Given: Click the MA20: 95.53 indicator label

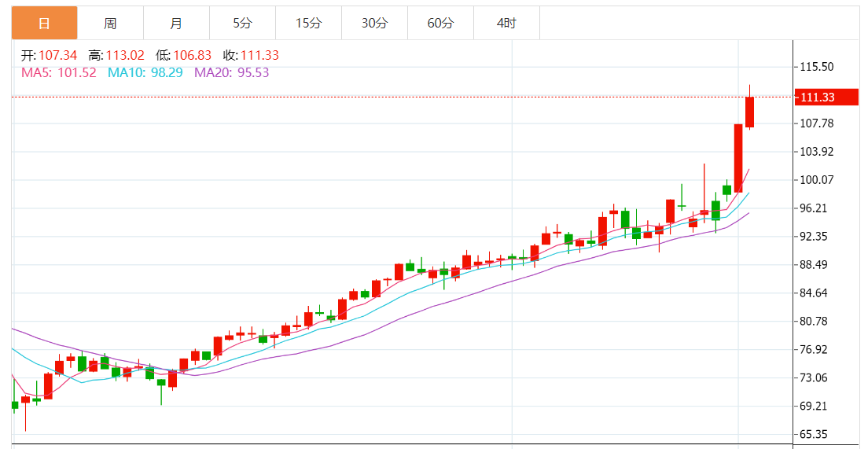Looking at the screenshot, I should point(231,72).
